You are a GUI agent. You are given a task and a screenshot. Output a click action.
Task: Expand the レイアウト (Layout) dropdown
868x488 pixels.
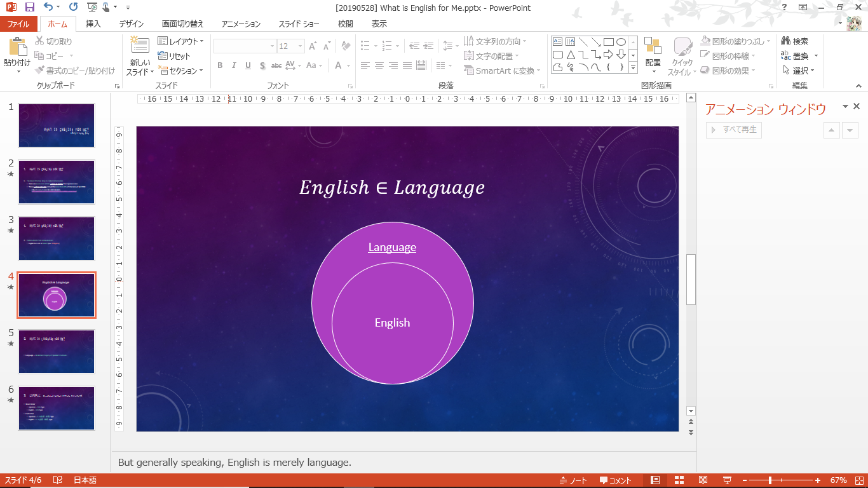pyautogui.click(x=181, y=41)
